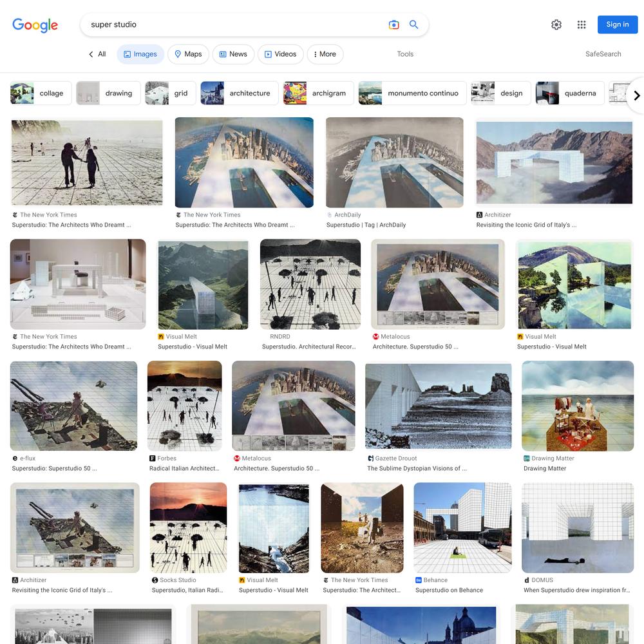Screen dimensions: 644x644
Task: Select the drawing suggestion chip
Action: click(x=108, y=93)
